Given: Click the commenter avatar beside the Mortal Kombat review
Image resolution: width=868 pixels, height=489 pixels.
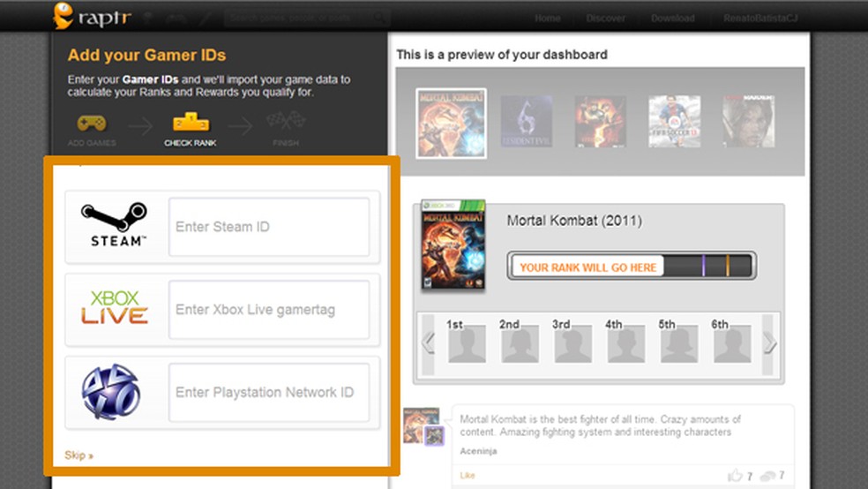Looking at the screenshot, I should pyautogui.click(x=423, y=426).
